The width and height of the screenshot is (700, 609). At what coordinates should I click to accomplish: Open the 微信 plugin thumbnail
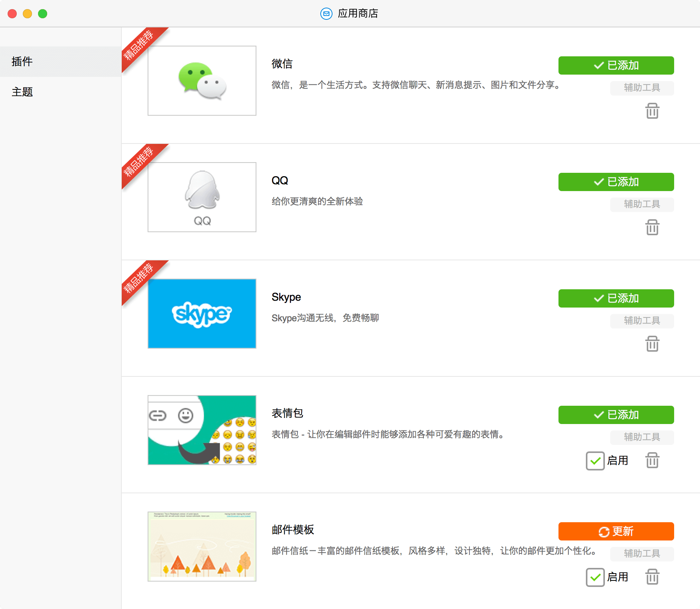(x=202, y=81)
